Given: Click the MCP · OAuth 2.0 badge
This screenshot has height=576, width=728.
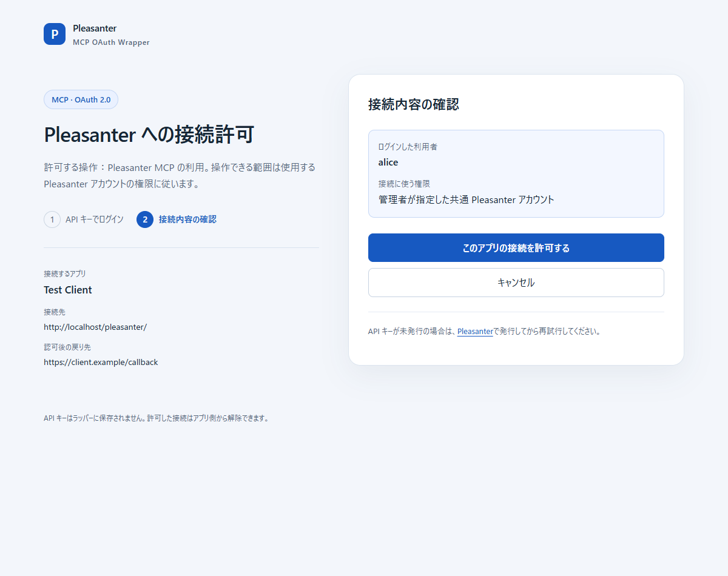Looking at the screenshot, I should click(x=81, y=99).
